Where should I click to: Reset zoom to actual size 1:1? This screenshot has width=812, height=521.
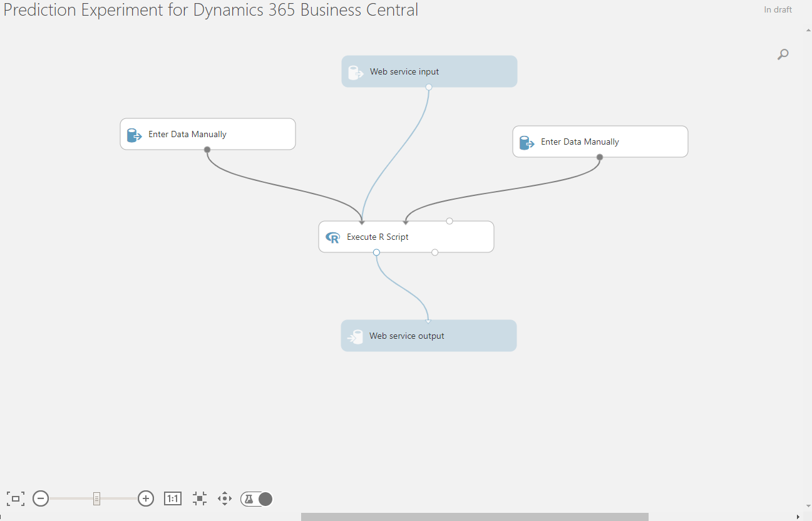(173, 498)
